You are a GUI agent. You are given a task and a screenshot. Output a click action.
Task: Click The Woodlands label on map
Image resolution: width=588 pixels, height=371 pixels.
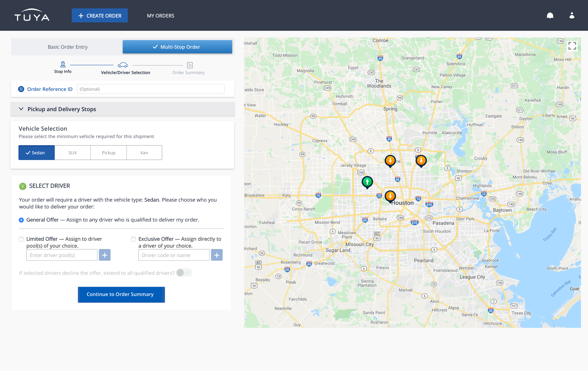pyautogui.click(x=379, y=83)
